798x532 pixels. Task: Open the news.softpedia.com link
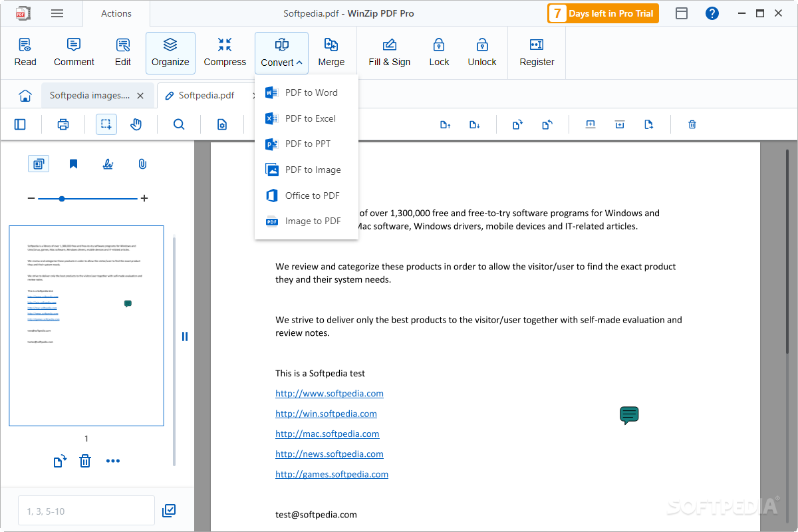tap(330, 454)
